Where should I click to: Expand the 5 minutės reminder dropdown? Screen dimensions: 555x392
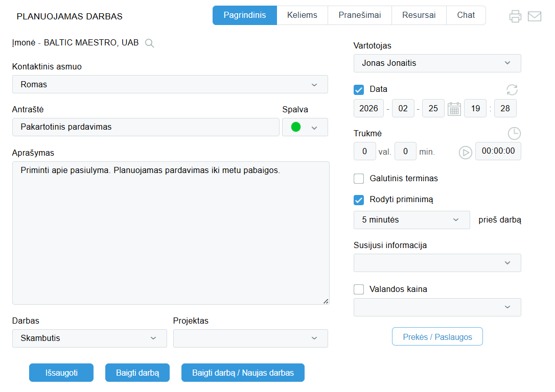tap(411, 220)
